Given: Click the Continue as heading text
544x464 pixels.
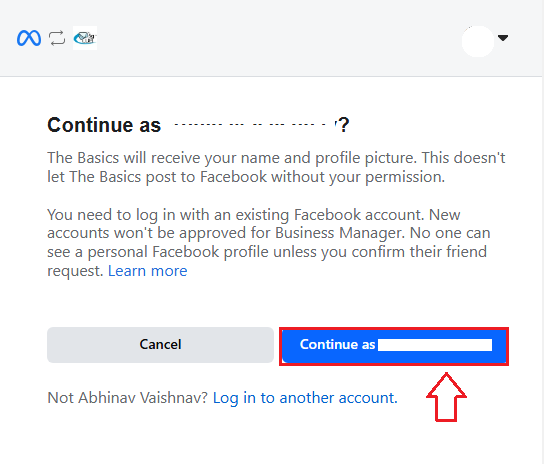Looking at the screenshot, I should pyautogui.click(x=104, y=125).
